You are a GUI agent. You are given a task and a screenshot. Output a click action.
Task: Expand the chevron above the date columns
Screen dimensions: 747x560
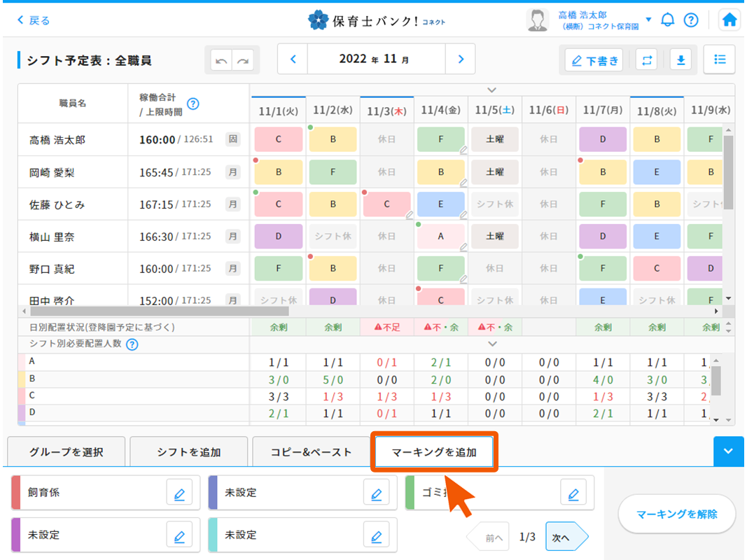492,90
